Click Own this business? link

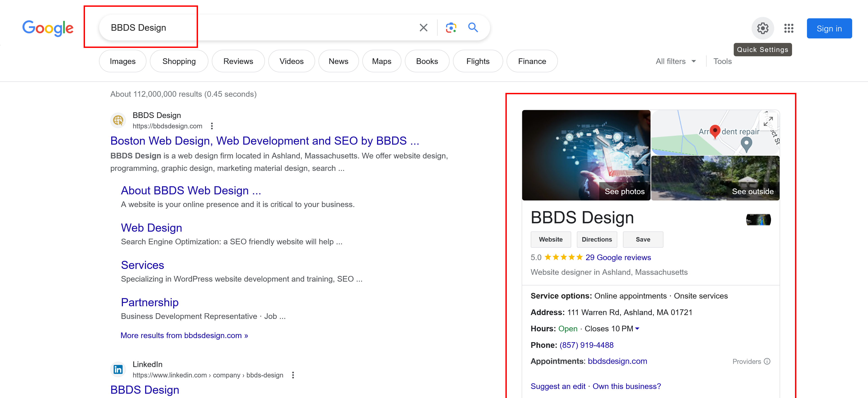pyautogui.click(x=627, y=386)
